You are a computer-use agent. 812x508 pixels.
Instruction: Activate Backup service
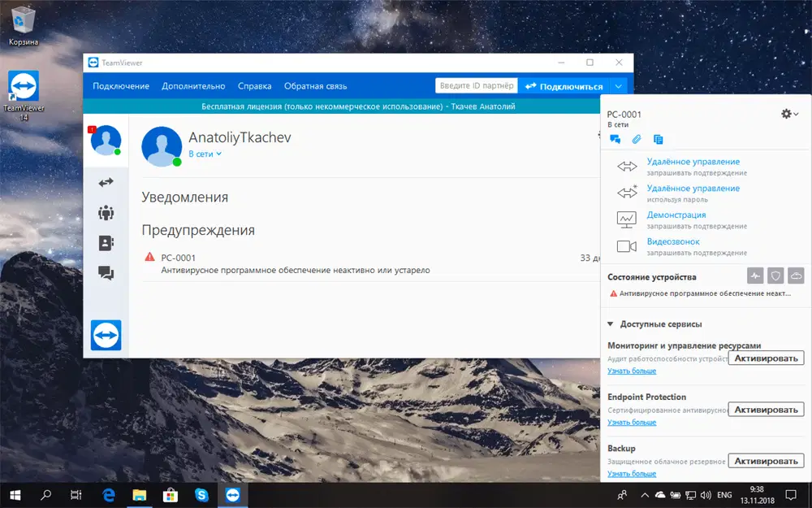pos(766,460)
